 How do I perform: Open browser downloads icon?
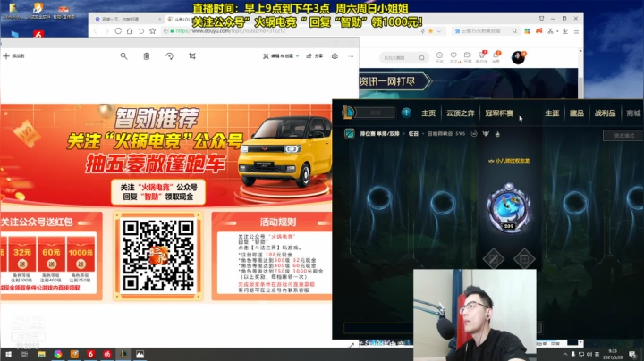point(565,31)
